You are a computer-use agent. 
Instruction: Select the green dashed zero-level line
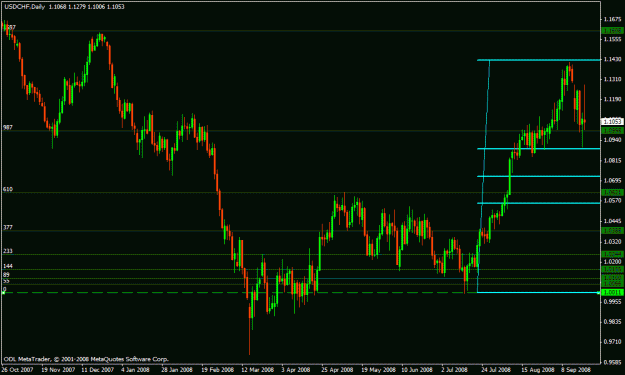point(239,293)
